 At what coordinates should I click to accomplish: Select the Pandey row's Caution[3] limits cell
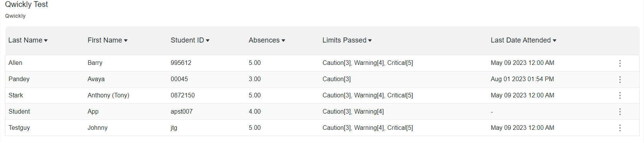tap(336, 79)
